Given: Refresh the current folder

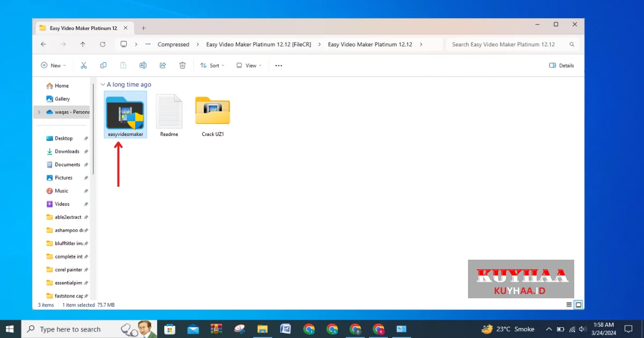Looking at the screenshot, I should coord(103,45).
